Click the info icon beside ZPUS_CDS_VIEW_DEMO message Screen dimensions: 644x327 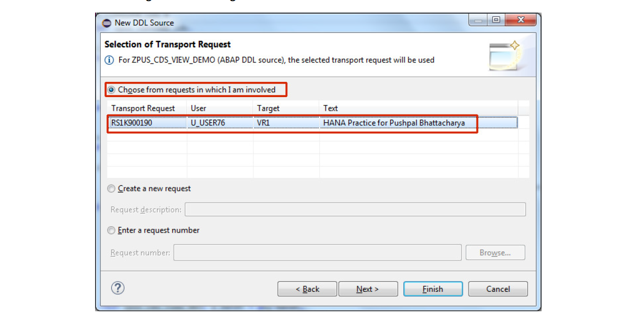pyautogui.click(x=109, y=60)
